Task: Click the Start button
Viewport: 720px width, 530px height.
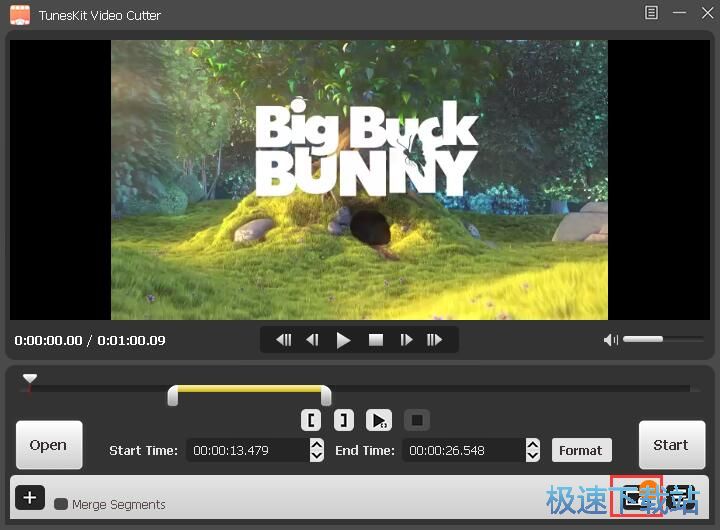Action: pos(672,445)
